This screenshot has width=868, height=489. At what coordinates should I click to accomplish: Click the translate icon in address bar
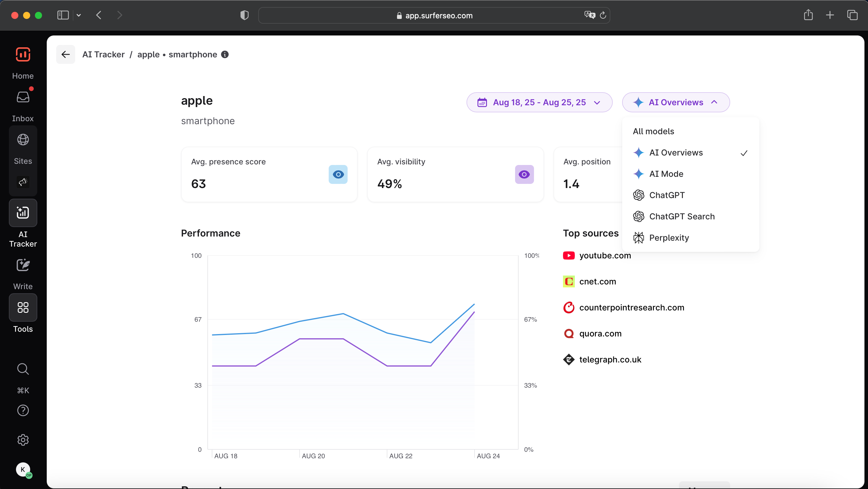click(590, 15)
